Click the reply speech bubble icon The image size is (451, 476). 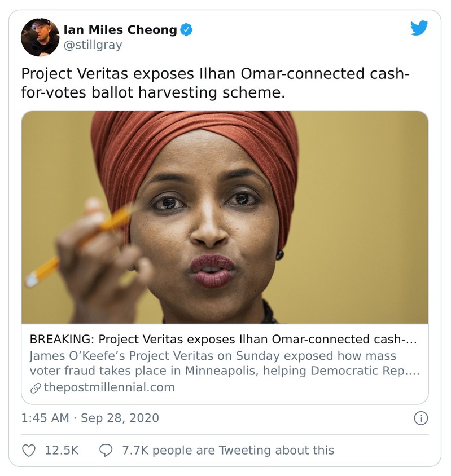[x=106, y=450]
